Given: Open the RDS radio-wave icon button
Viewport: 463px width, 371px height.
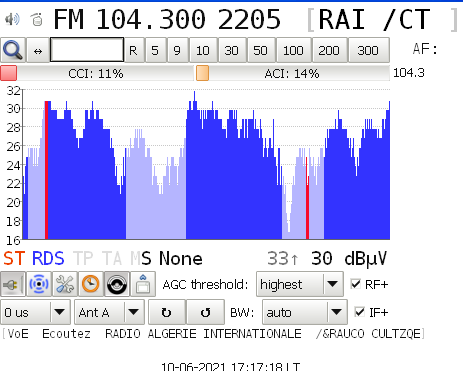Looking at the screenshot, I should 39,284.
